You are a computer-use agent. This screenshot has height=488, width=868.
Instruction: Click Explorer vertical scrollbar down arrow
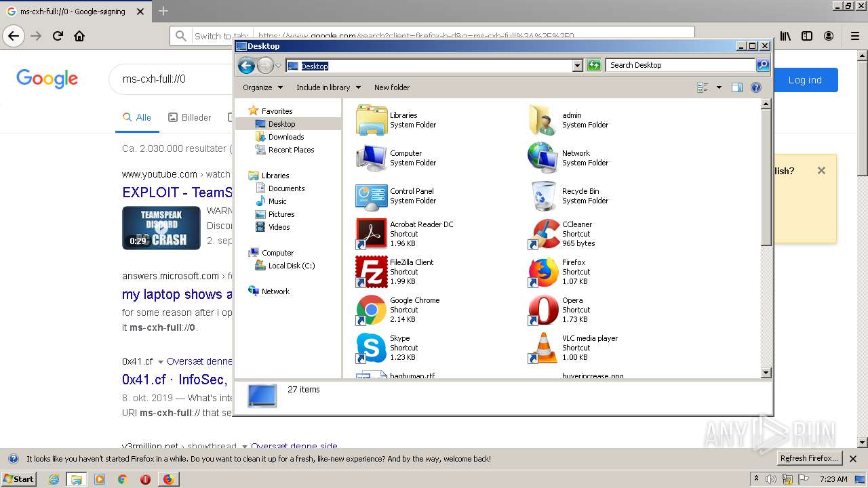click(766, 373)
